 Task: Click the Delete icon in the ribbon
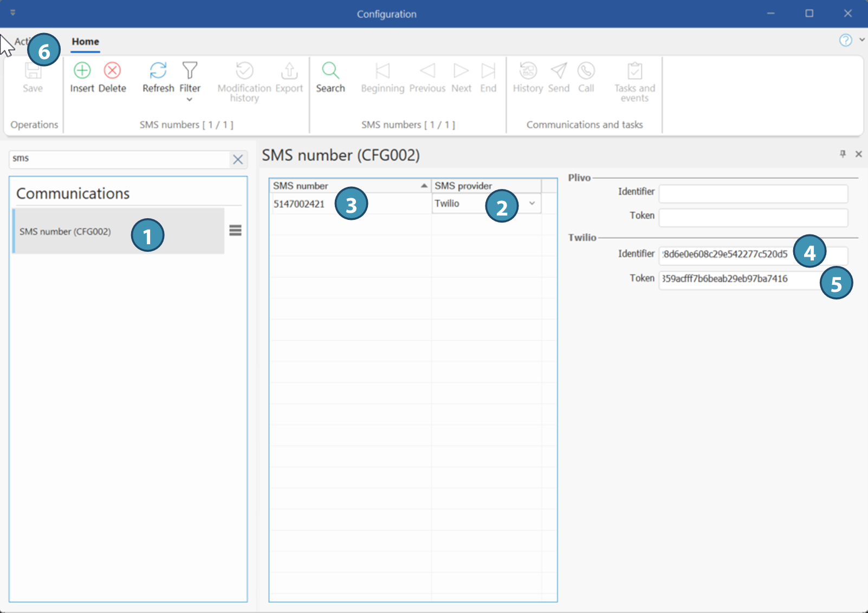(112, 71)
